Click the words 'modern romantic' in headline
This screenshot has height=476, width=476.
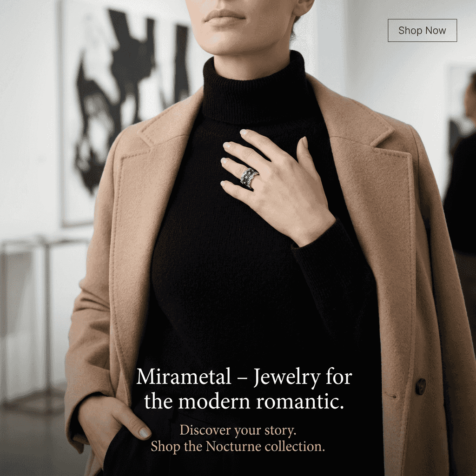coord(261,401)
